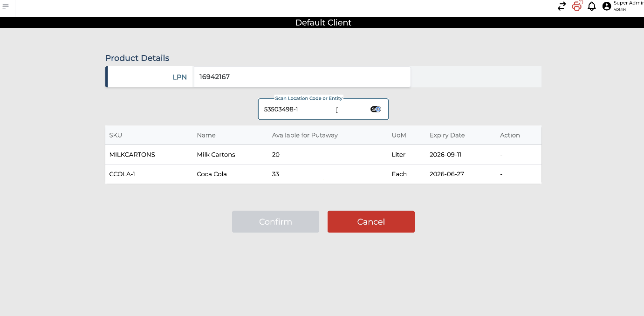The image size is (644, 316).
Task: Click the Name column header
Action: coord(206,135)
